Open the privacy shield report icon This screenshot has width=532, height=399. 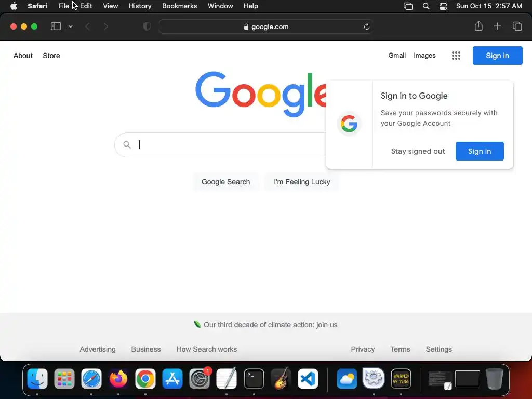[147, 26]
